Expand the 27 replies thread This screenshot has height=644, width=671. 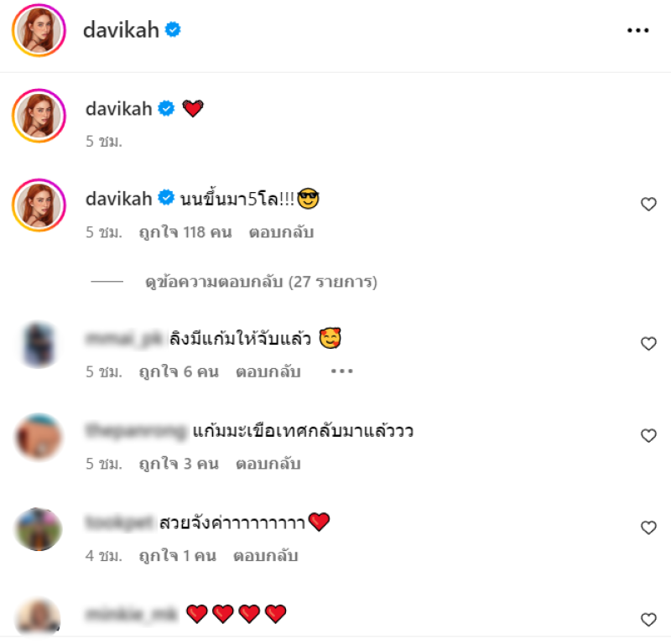(261, 282)
